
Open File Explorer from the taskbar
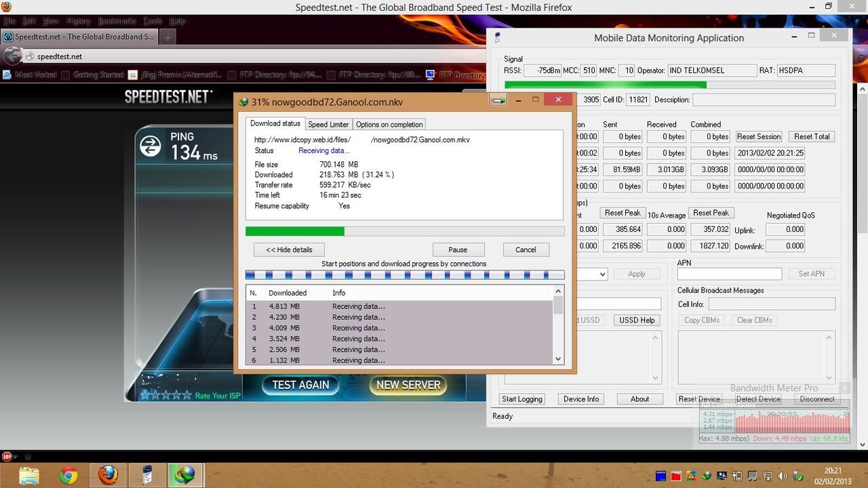click(29, 475)
